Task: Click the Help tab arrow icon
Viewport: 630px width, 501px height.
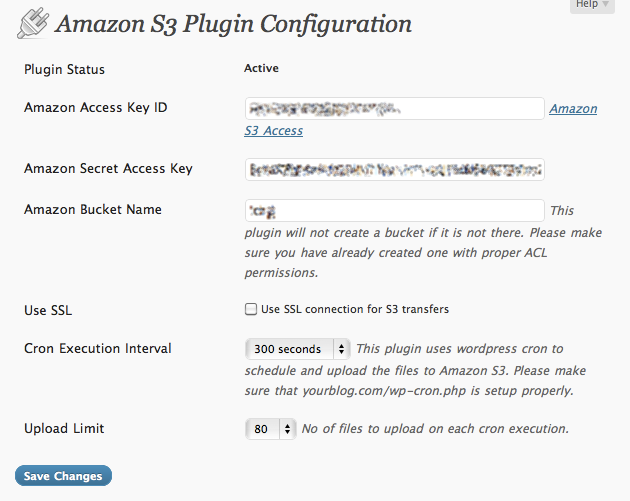Action: point(605,4)
